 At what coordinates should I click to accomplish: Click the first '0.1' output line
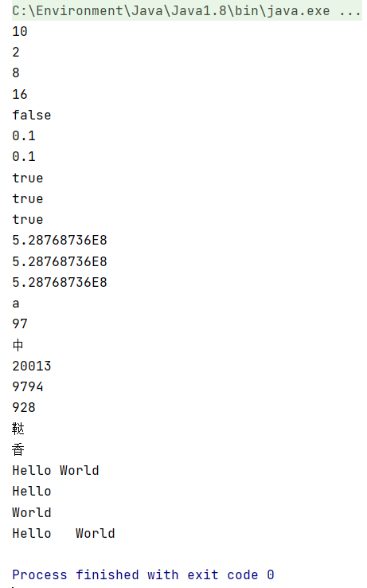pyautogui.click(x=24, y=135)
